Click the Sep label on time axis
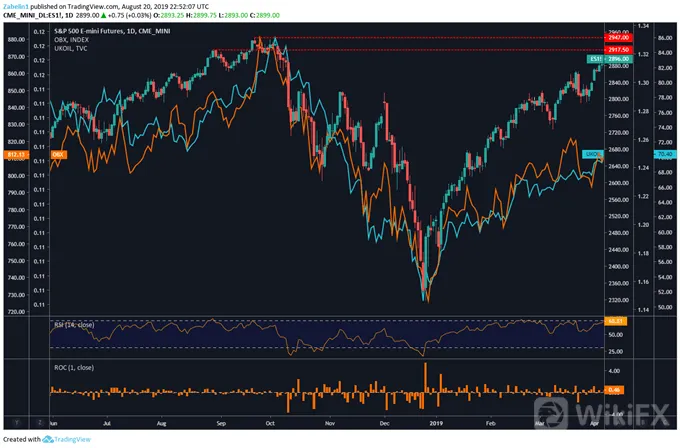The height and width of the screenshot is (448, 680). pyautogui.click(x=221, y=423)
